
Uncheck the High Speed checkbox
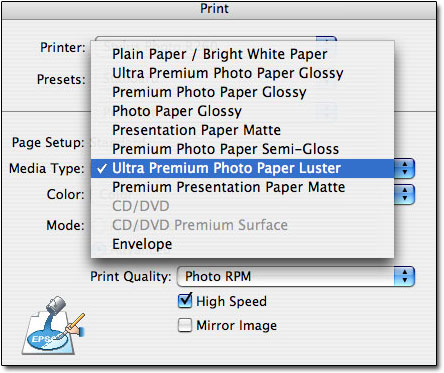coord(185,301)
